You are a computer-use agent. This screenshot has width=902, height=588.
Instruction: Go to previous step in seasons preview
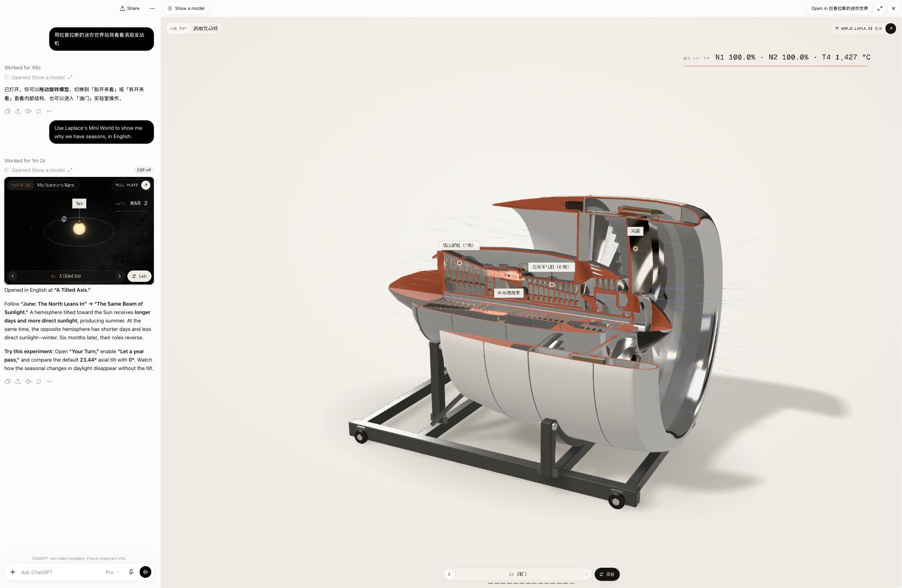pyautogui.click(x=13, y=276)
